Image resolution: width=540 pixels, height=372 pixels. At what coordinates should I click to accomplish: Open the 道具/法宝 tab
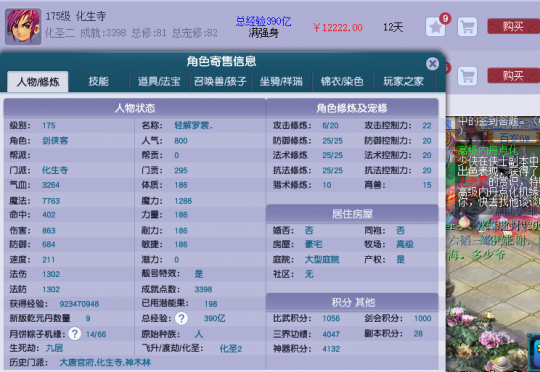[x=159, y=82]
